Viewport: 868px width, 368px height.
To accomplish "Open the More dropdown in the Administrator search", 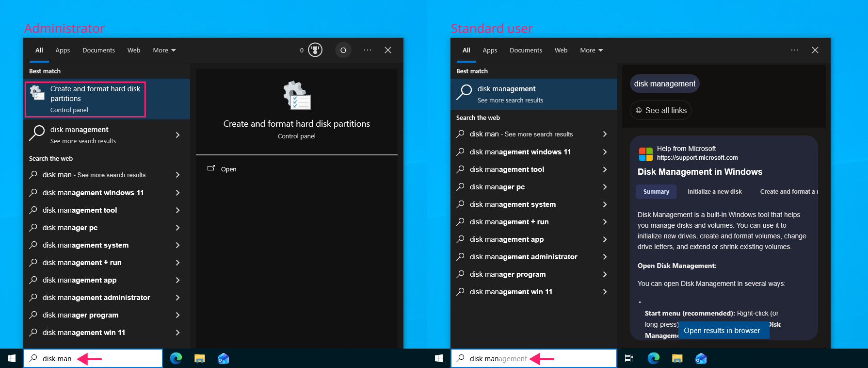I will pyautogui.click(x=164, y=50).
